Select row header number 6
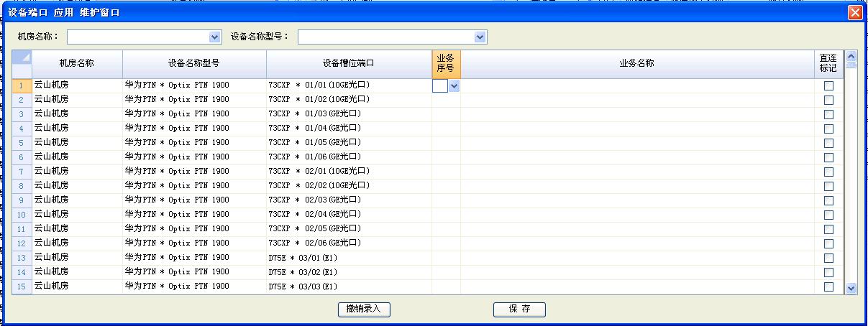 click(22, 157)
